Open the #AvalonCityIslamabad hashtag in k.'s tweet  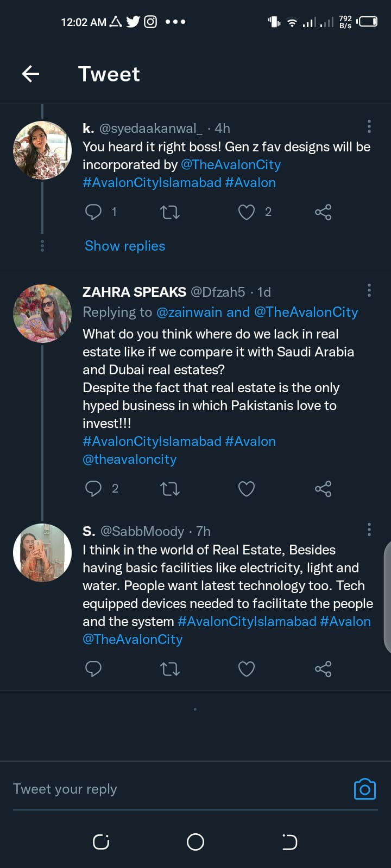coord(152,183)
